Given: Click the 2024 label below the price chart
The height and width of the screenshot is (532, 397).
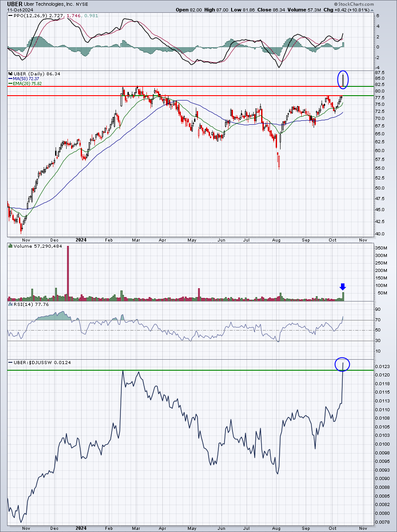Looking at the screenshot, I should (x=81, y=240).
